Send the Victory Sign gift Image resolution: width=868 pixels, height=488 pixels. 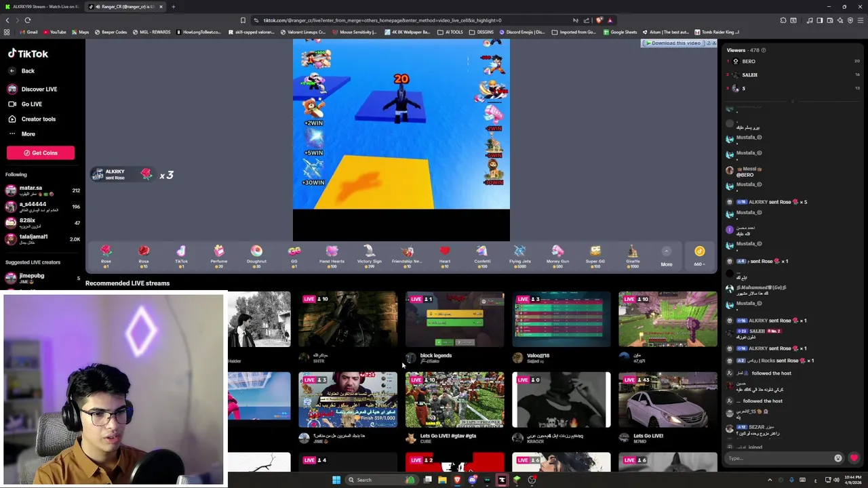coord(369,256)
